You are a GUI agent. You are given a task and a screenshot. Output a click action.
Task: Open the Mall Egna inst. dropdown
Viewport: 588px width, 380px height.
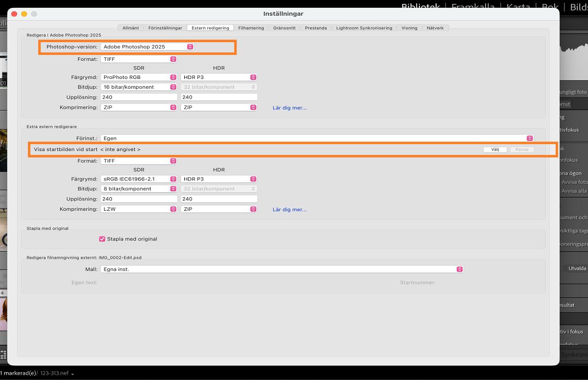tap(282, 269)
